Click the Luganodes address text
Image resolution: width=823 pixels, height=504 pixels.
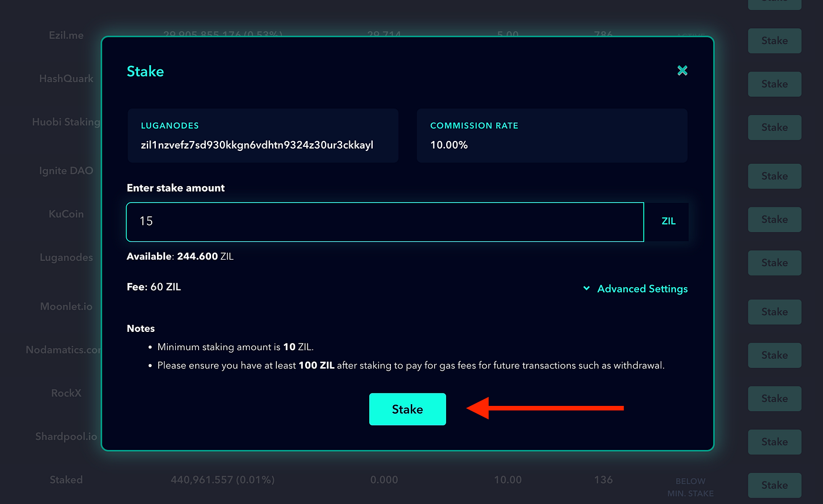coord(257,145)
